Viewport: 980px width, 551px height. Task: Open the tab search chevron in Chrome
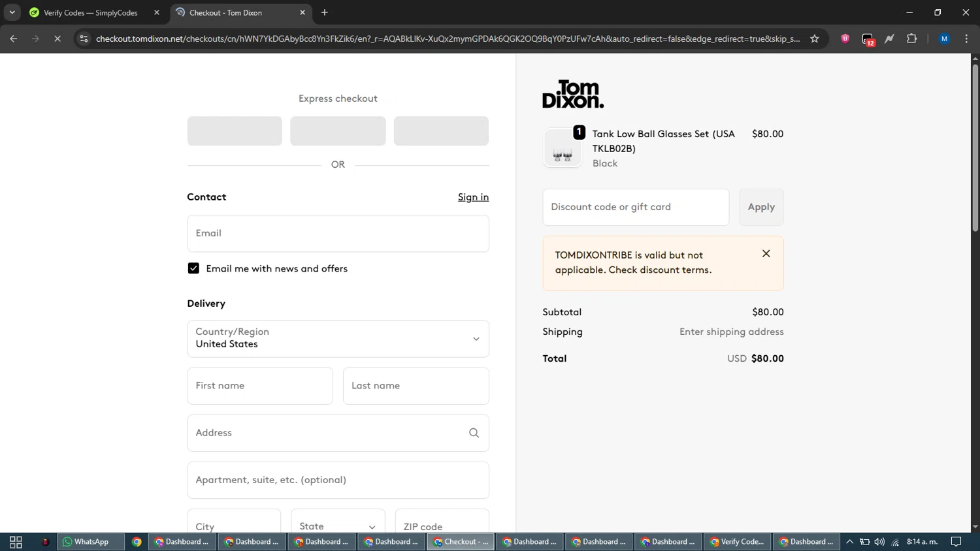coord(12,12)
